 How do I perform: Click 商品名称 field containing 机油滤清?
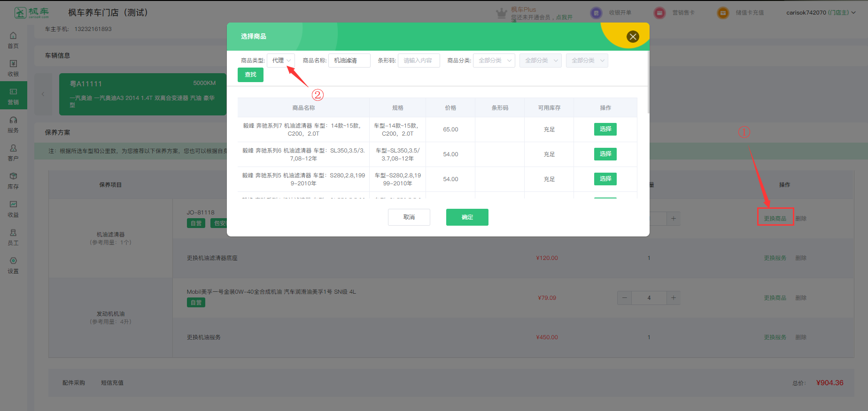(x=349, y=61)
